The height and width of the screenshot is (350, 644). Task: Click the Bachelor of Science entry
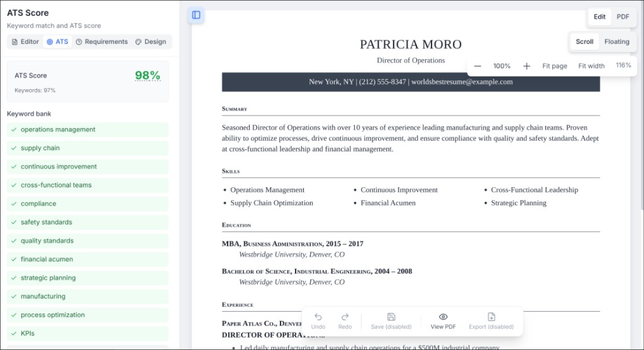(x=317, y=271)
